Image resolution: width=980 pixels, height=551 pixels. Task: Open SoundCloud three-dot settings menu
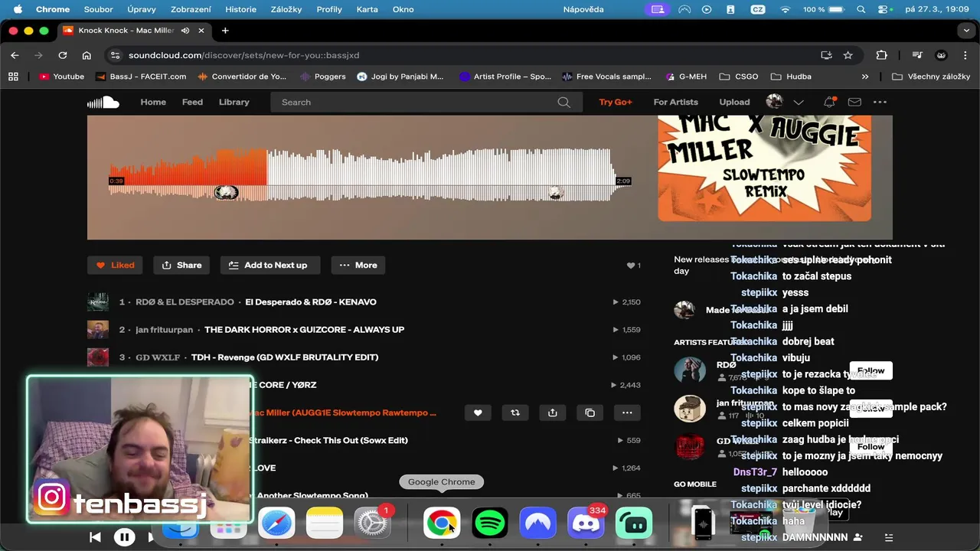click(880, 102)
